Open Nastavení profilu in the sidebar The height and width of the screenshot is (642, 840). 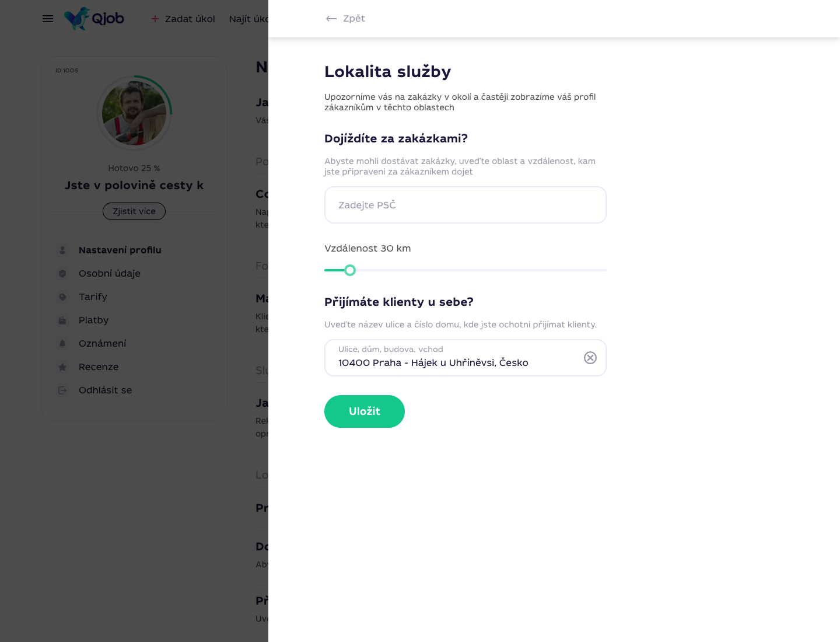pyautogui.click(x=120, y=250)
